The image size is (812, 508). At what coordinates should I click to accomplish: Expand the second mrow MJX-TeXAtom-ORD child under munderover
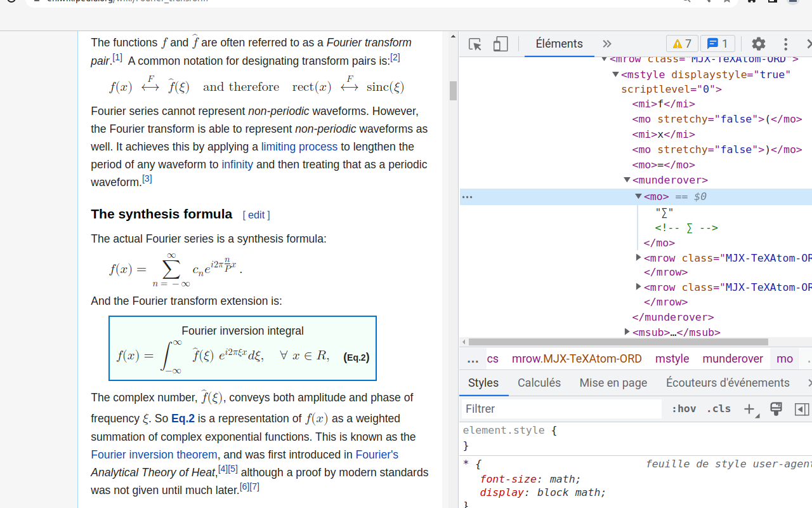(x=638, y=287)
